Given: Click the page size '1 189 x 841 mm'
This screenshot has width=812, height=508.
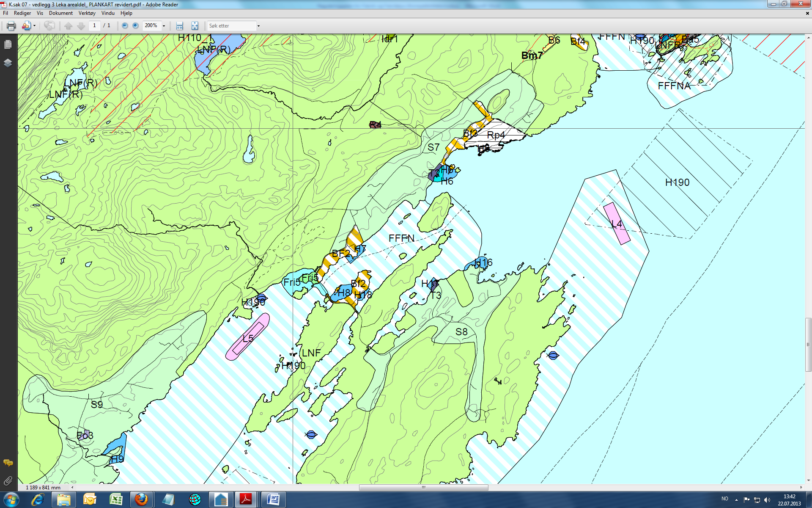Looking at the screenshot, I should point(43,487).
